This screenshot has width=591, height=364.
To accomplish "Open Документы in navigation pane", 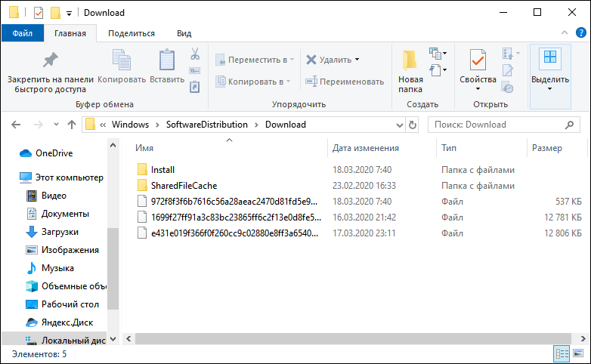I will (65, 213).
